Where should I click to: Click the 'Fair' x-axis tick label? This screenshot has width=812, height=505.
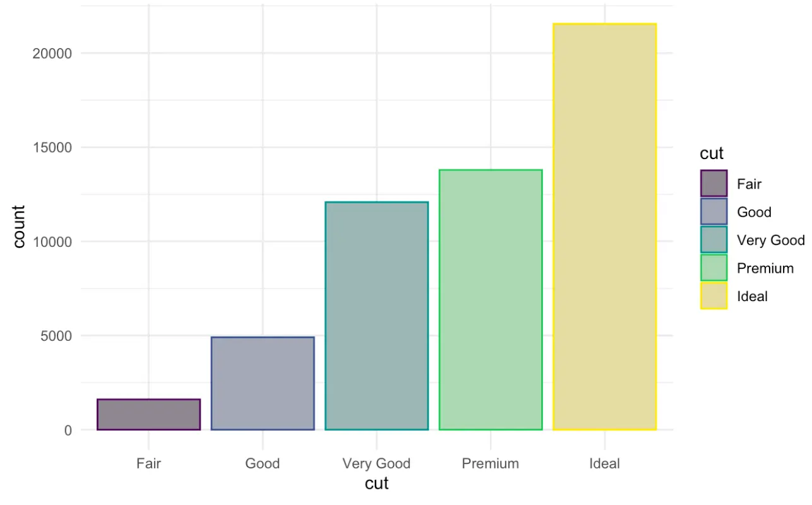[148, 464]
